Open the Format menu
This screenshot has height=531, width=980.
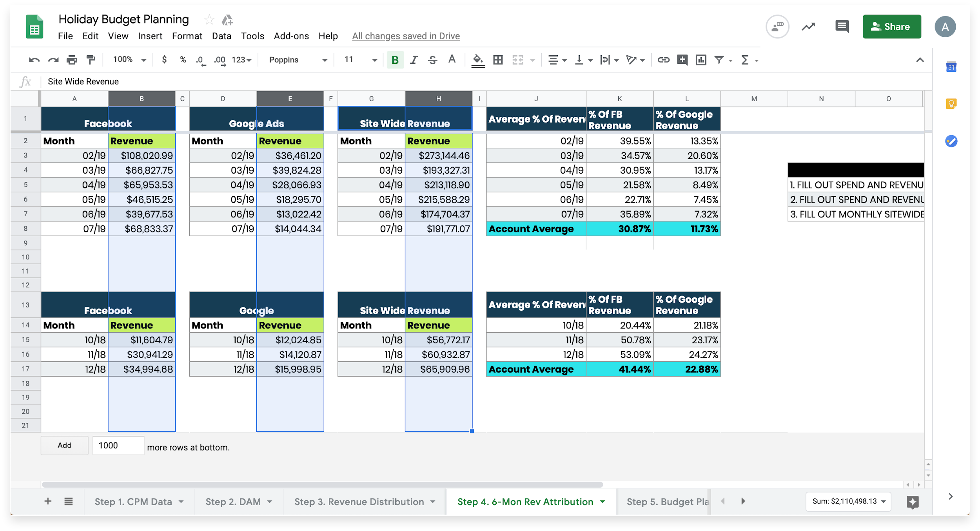pos(187,36)
